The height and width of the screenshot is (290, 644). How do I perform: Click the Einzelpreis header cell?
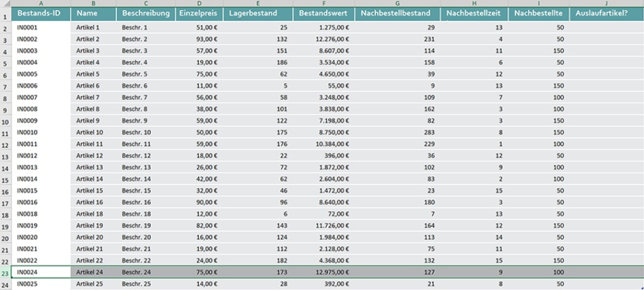tap(199, 14)
